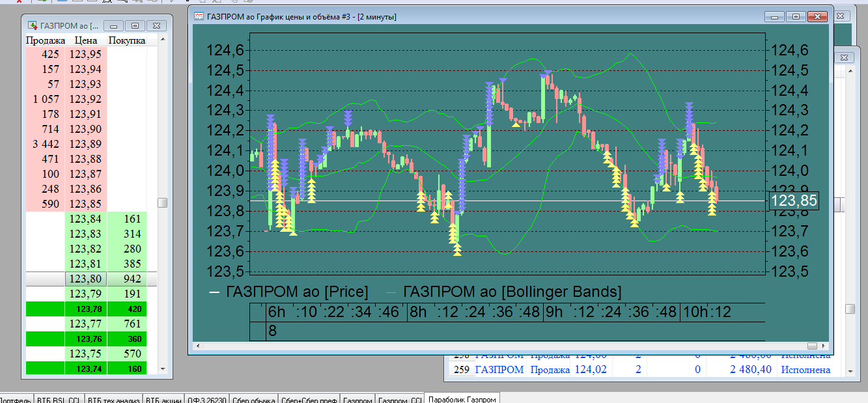Open the ВТБ акции tab
868x403 pixels.
click(x=162, y=399)
